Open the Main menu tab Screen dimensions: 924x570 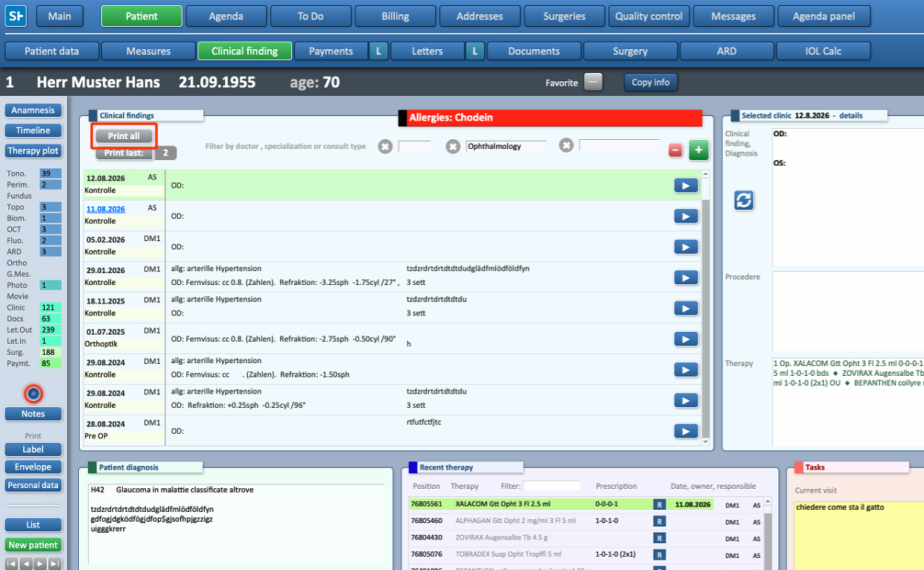(60, 16)
